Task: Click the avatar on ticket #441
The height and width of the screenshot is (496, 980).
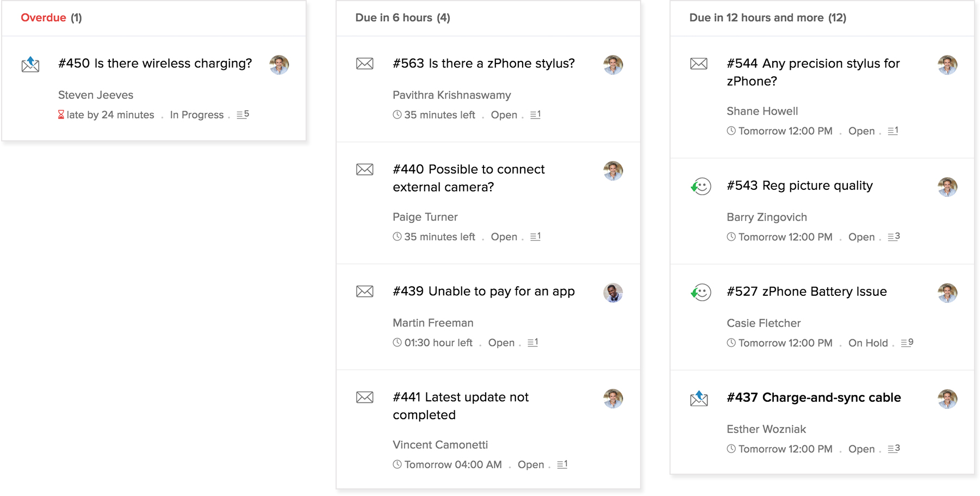Action: (613, 398)
